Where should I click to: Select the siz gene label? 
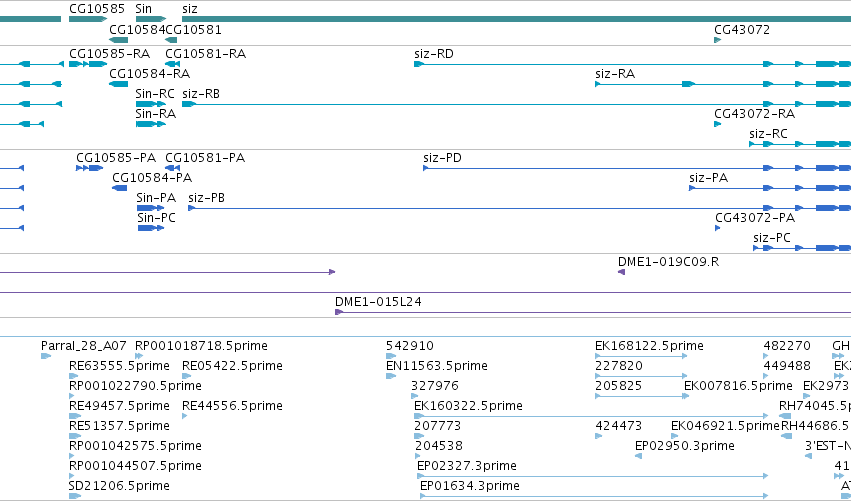point(190,9)
